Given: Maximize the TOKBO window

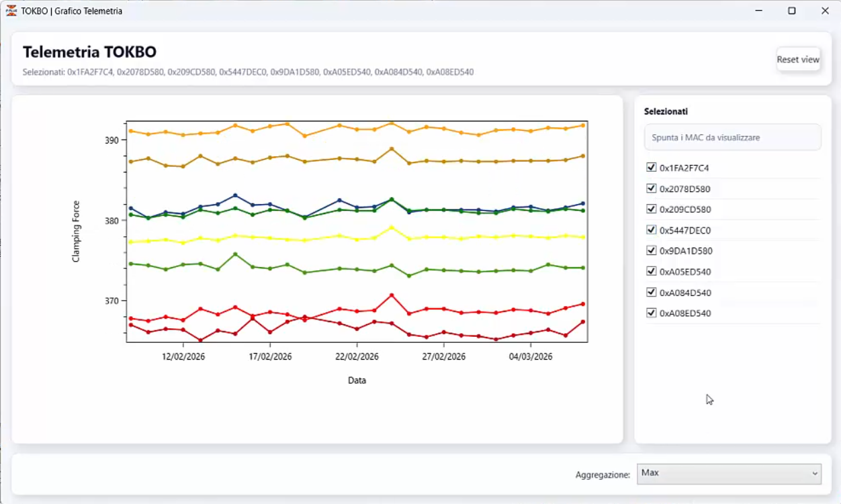Looking at the screenshot, I should 792,11.
